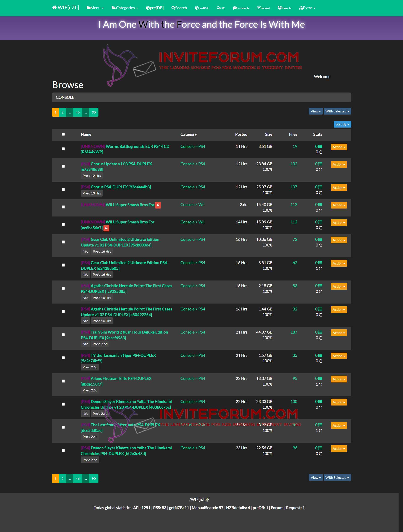Open With Selected dropdown below the table
Screen dimensions: 403x532
click(x=337, y=477)
